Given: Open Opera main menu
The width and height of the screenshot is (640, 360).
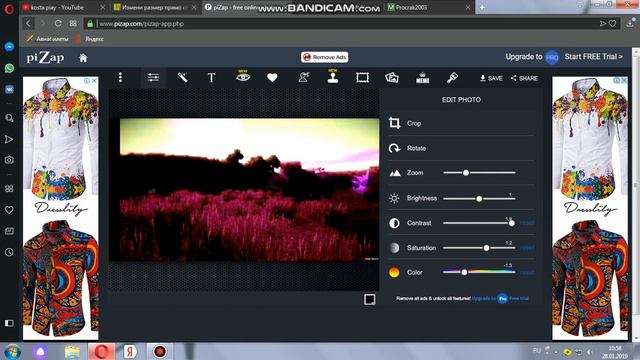Looking at the screenshot, I should click(x=9, y=9).
